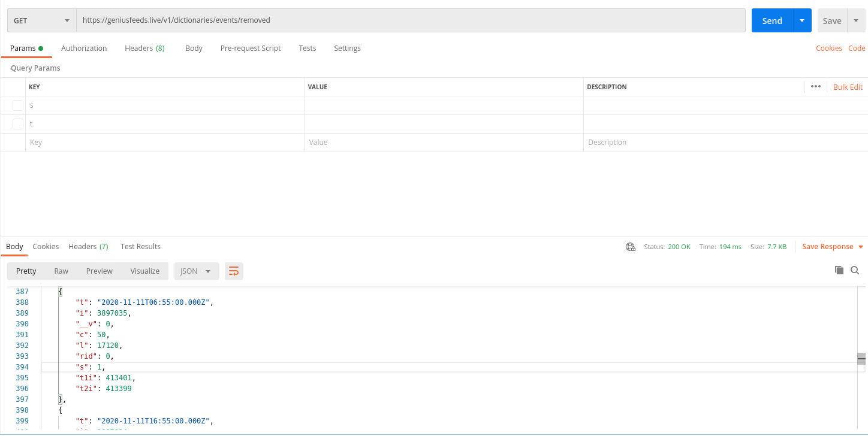868x436 pixels.
Task: Send the request to geniusfeeds.live
Action: click(772, 20)
